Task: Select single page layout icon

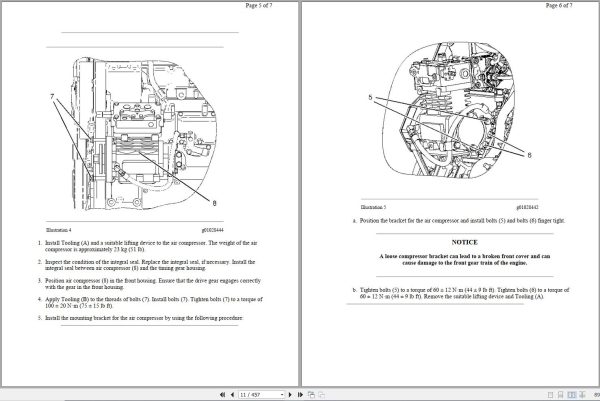Action: 550,395
